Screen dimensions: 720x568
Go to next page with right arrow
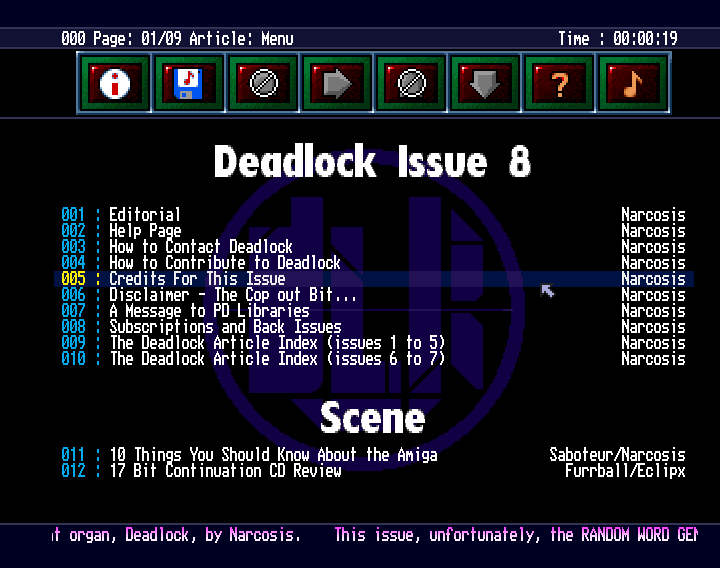pos(337,83)
